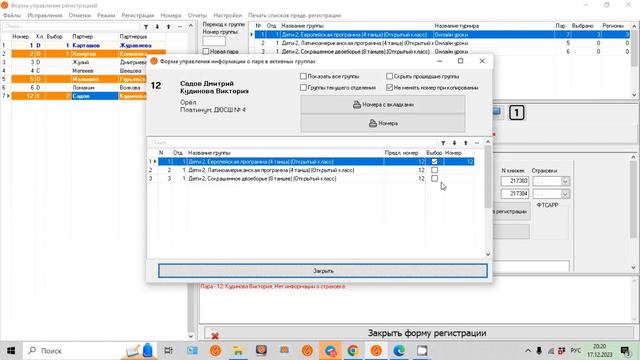Open the Настройки menu

click(x=228, y=16)
